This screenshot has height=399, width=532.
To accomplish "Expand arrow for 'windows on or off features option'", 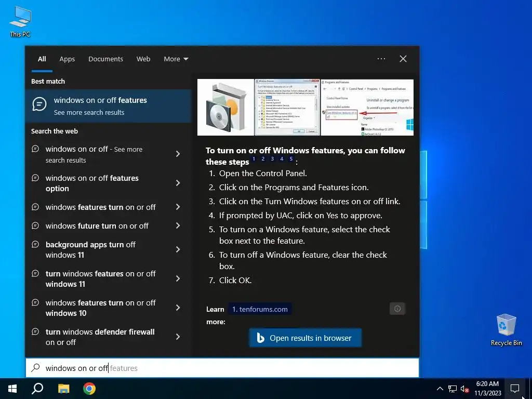I will coord(178,183).
